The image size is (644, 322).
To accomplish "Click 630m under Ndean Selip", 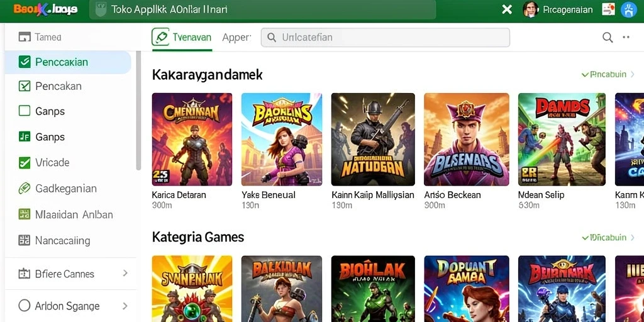I will tap(528, 205).
